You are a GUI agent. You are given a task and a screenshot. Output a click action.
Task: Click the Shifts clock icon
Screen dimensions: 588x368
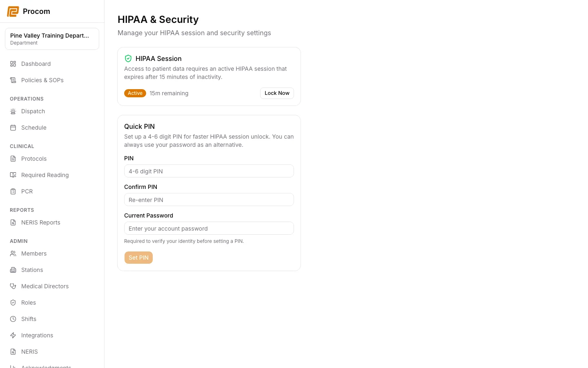point(13,319)
